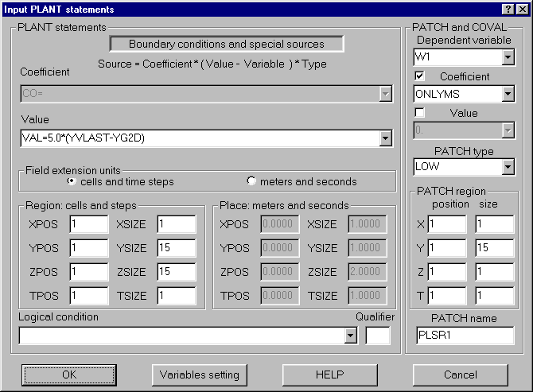Viewport: 533px width, 392px height.
Task: Click the OK button
Action: (69, 375)
